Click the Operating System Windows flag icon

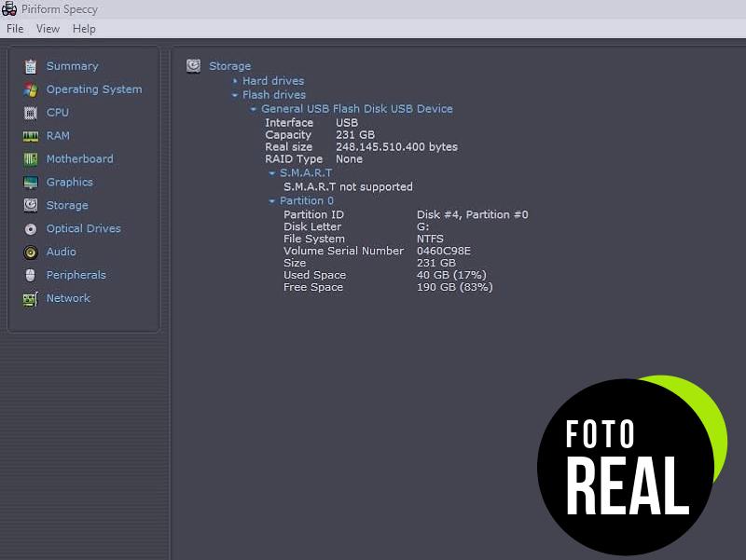click(31, 89)
